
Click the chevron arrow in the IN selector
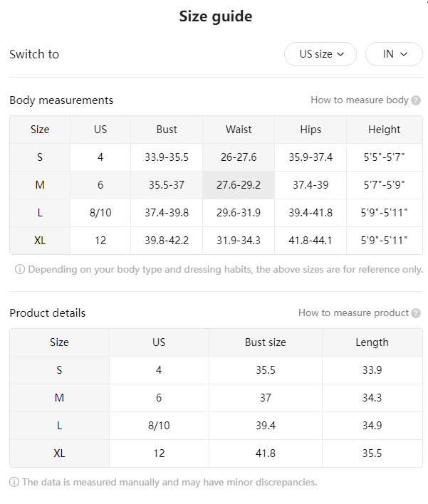(404, 54)
